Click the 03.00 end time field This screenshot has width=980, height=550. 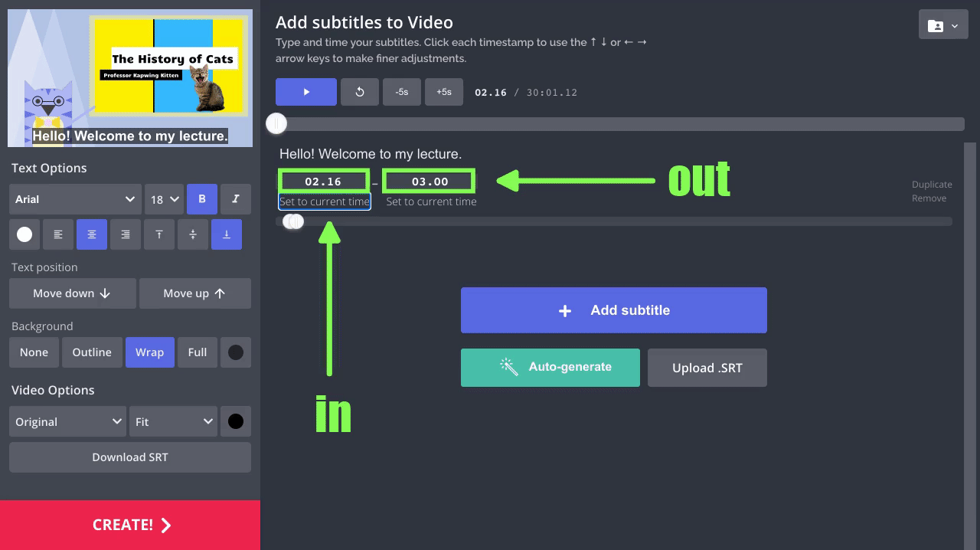coord(430,182)
